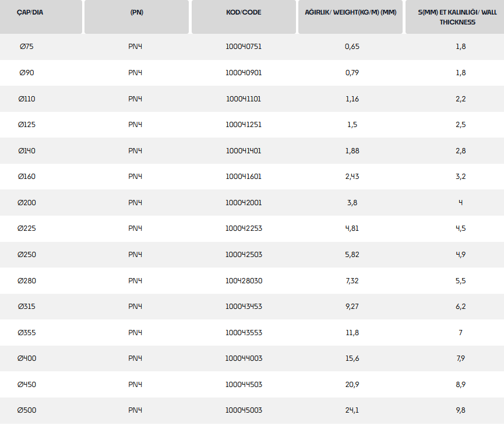504x429 pixels.
Task: Click the Ø75 diameter cell
Action: [26, 47]
